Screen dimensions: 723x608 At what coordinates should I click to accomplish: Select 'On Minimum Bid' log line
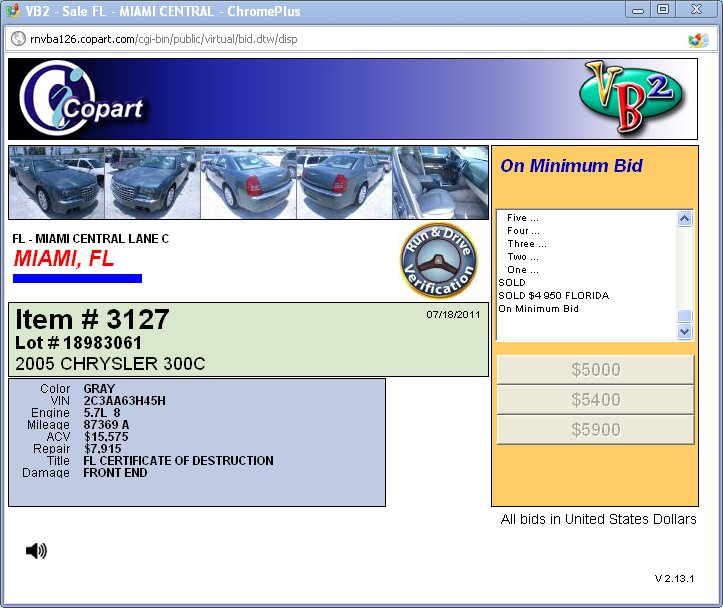point(538,309)
